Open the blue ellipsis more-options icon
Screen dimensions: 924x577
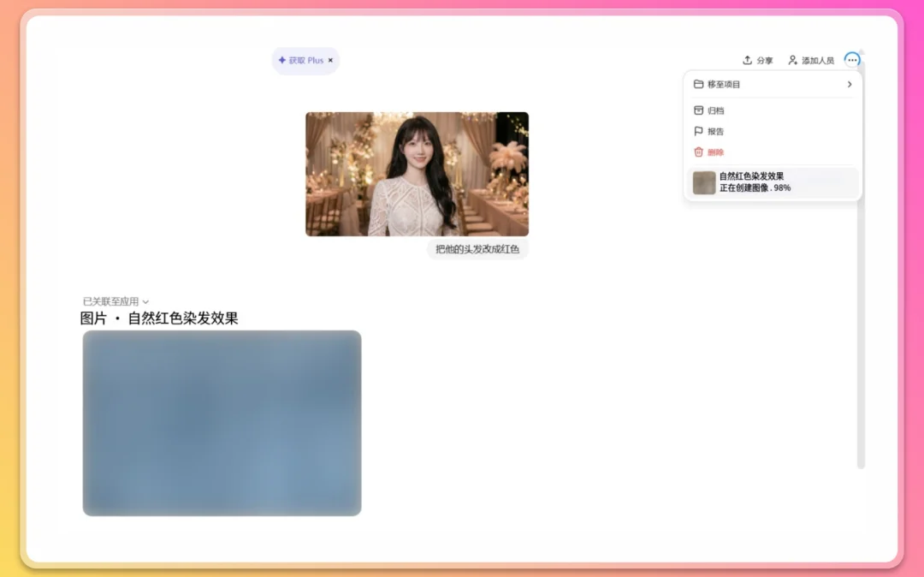tap(852, 60)
